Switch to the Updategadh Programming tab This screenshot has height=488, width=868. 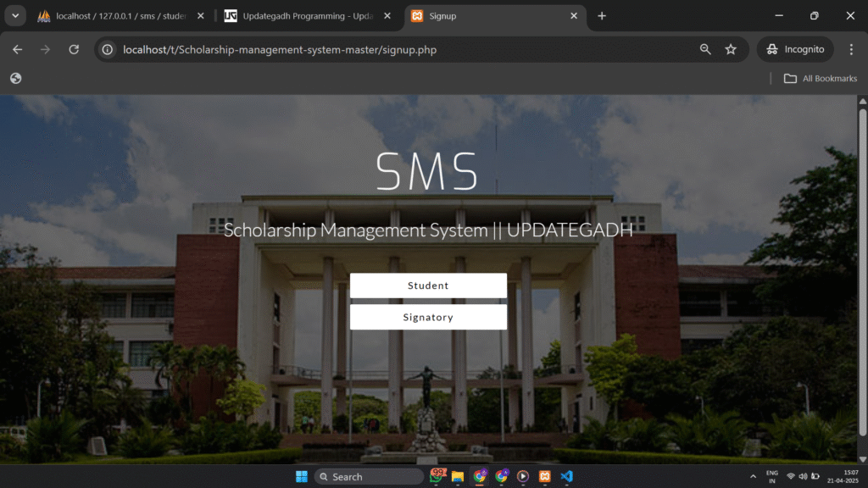coord(307,16)
